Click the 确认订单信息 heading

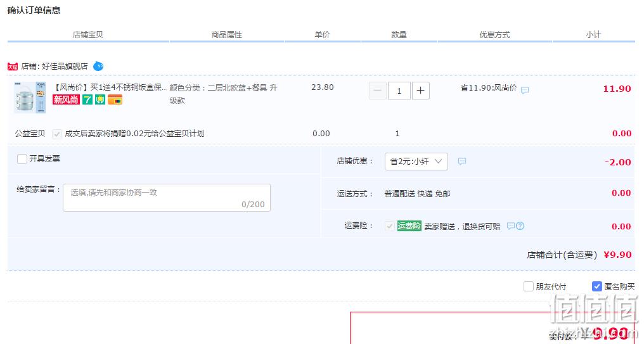34,10
